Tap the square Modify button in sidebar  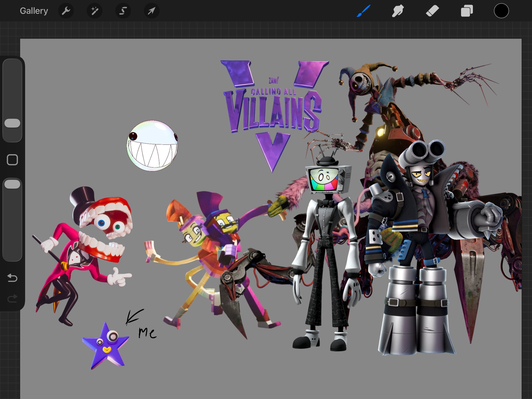(x=12, y=160)
